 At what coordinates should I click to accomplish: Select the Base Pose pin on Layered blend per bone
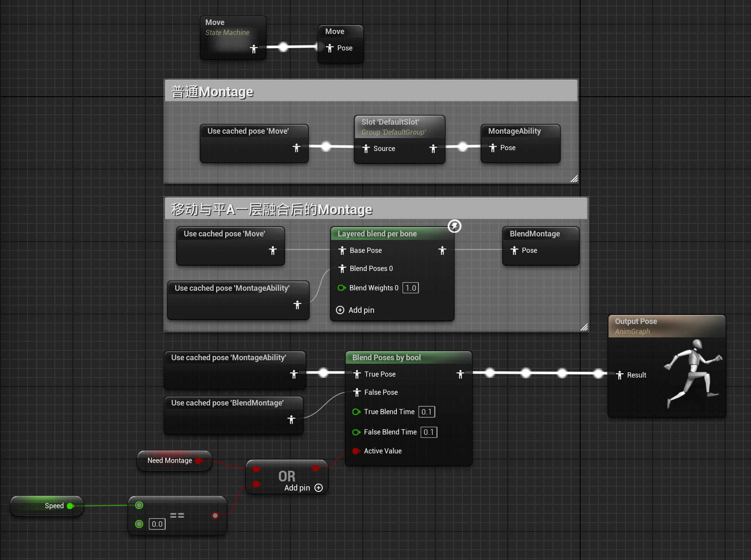(343, 250)
